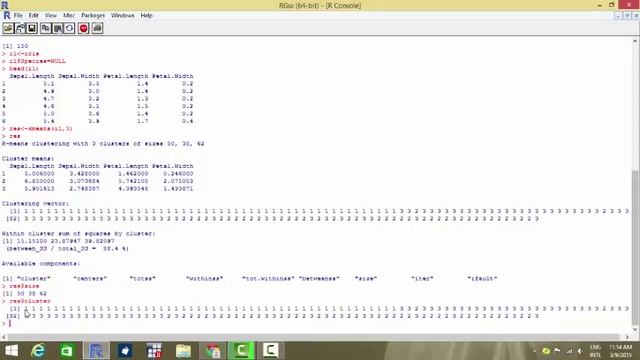Click the "K-means clustering with 3 clusters" line
The height and width of the screenshot is (360, 640).
pyautogui.click(x=103, y=144)
